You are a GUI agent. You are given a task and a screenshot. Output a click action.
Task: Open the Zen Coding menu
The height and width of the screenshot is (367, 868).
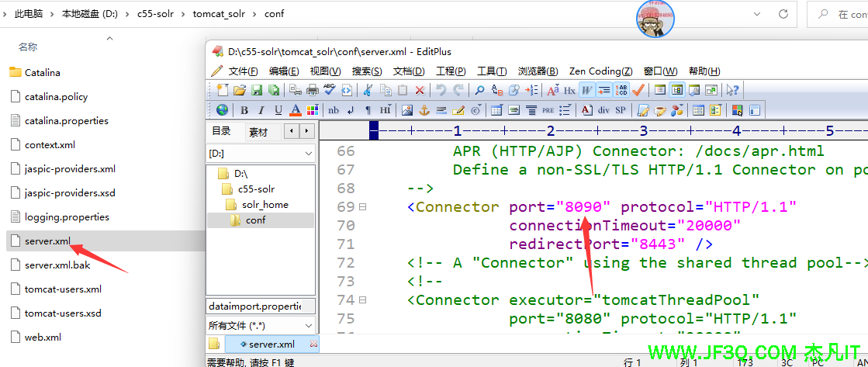tap(600, 71)
